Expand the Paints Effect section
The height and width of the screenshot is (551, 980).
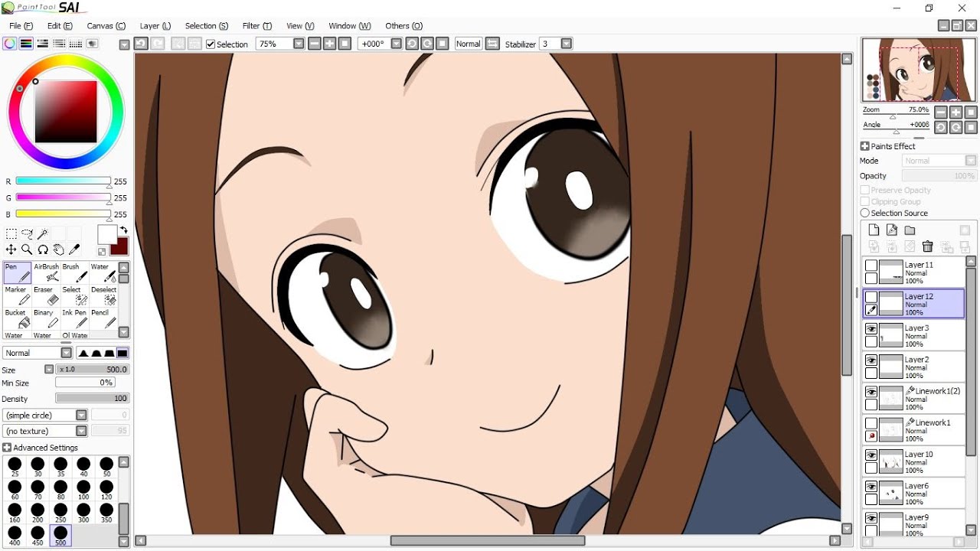click(x=865, y=146)
